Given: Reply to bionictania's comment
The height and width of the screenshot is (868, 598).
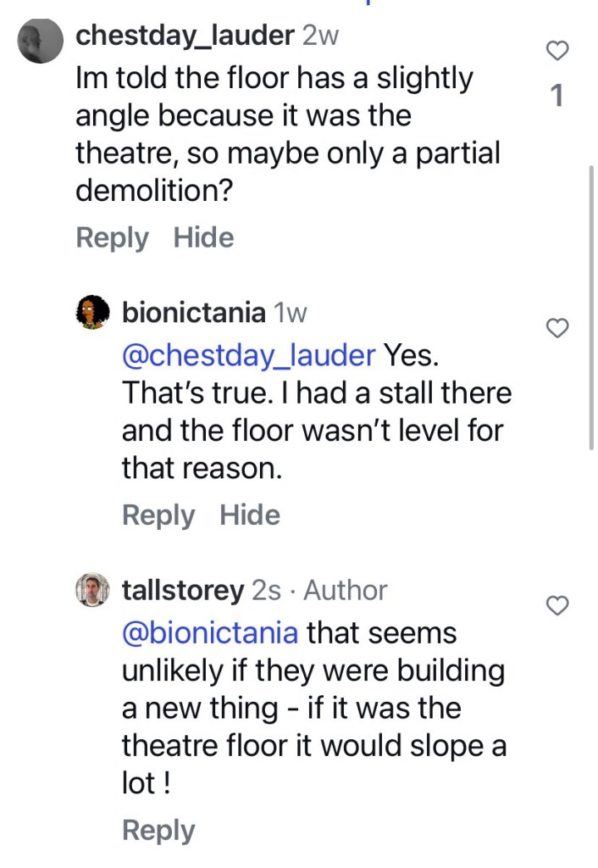Looking at the screenshot, I should tap(158, 515).
